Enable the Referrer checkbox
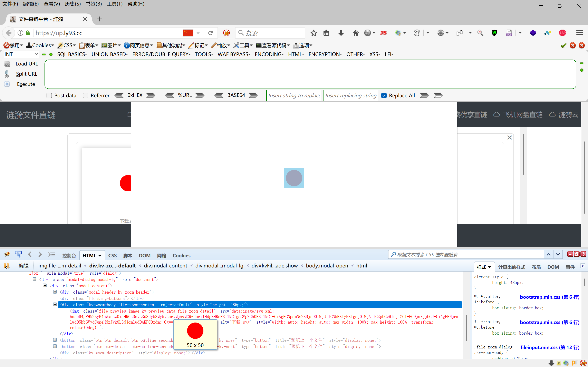The image size is (588, 367). pos(86,95)
